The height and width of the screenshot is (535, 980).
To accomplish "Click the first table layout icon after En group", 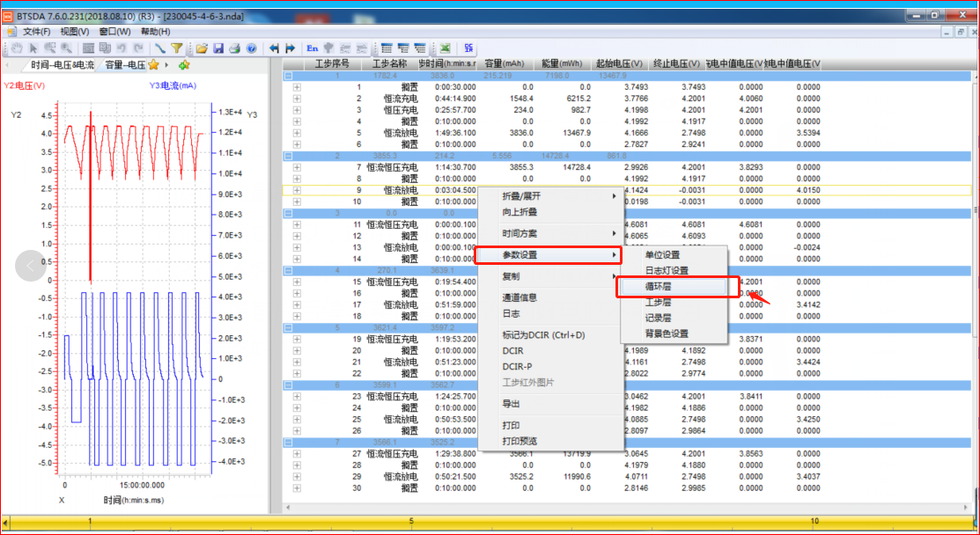I will 387,48.
